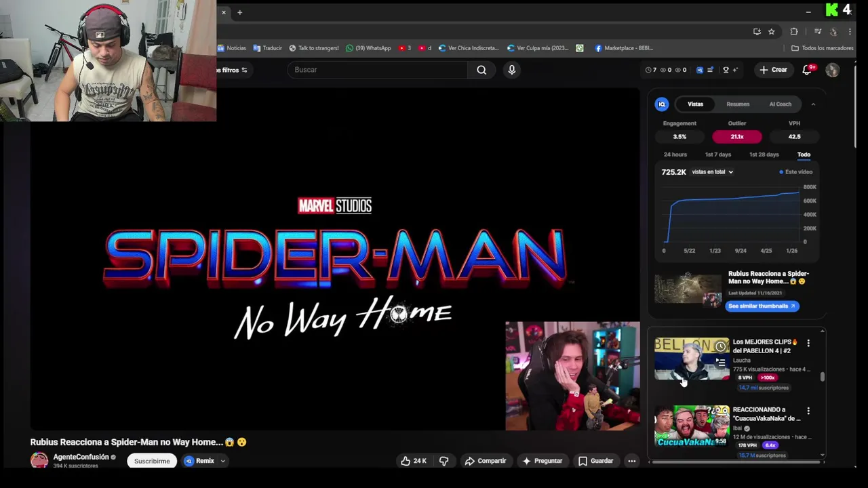The image size is (868, 488).
Task: Toggle Este vídeo chart legend
Action: [x=796, y=172]
